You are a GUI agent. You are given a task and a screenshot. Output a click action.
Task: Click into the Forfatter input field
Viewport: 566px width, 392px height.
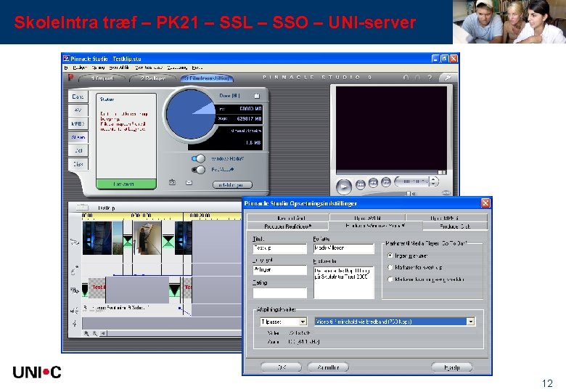pos(343,248)
